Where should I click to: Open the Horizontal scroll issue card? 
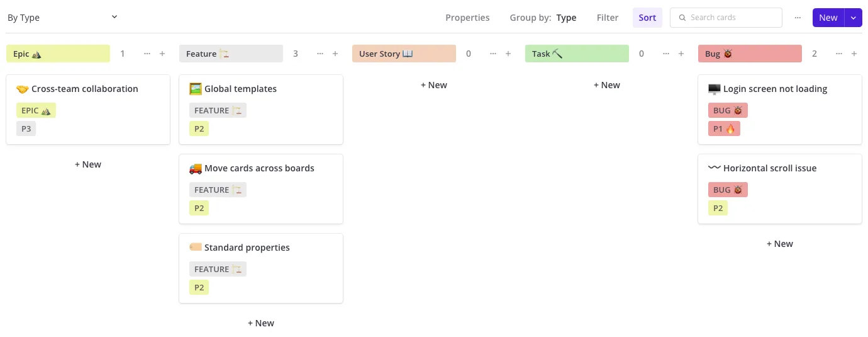[780, 189]
